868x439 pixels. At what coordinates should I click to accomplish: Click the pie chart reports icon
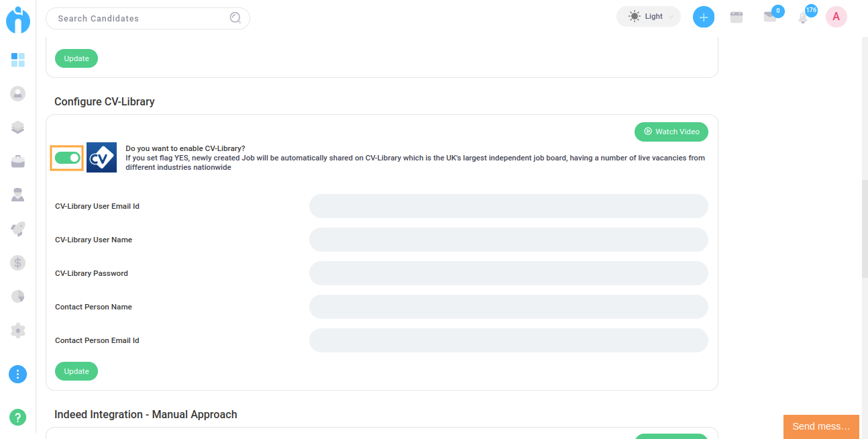[18, 296]
